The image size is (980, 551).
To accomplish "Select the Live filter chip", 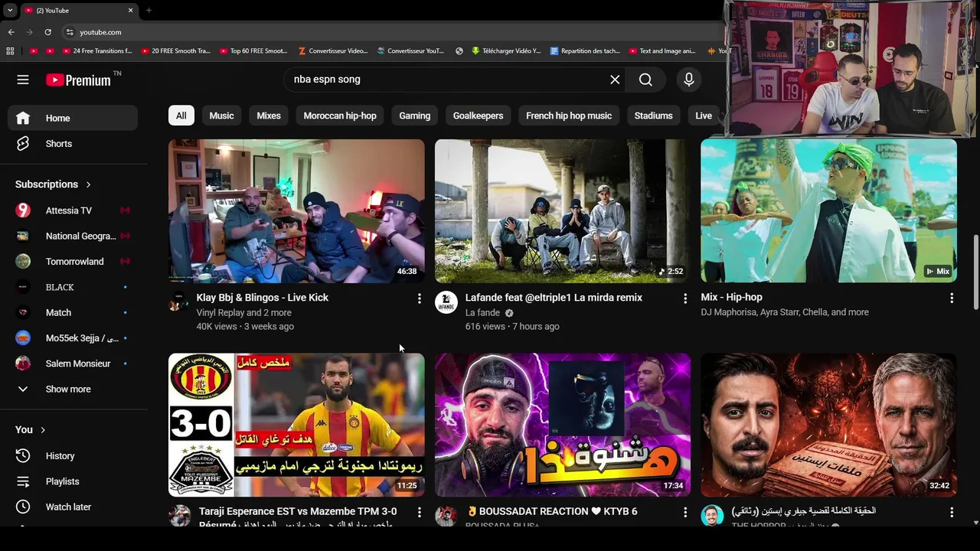I will pos(704,116).
